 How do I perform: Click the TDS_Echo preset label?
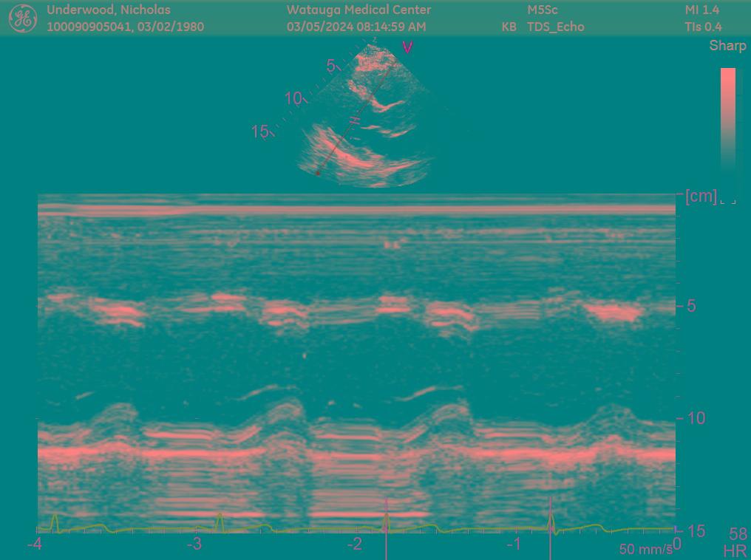point(555,27)
